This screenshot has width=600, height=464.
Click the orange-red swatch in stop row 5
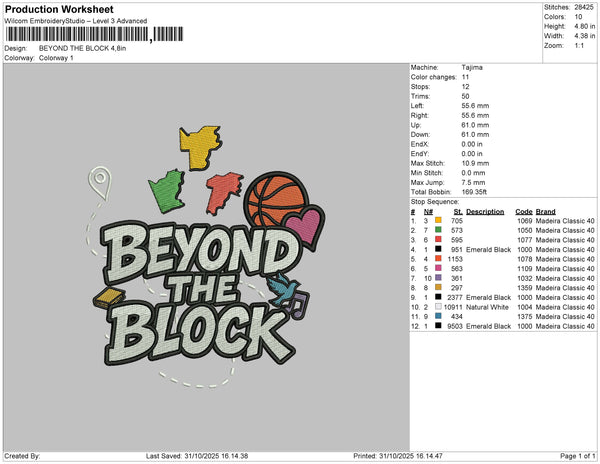(x=438, y=259)
